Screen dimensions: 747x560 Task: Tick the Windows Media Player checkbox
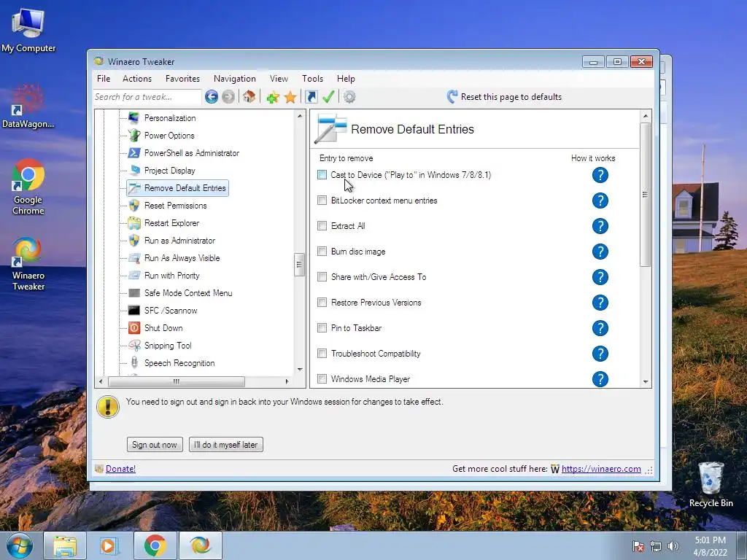322,379
